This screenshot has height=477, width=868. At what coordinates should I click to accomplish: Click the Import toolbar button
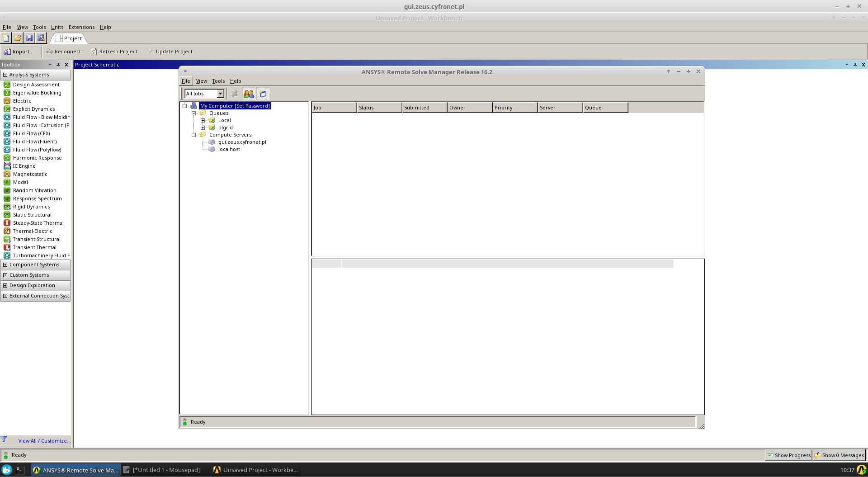(x=19, y=52)
